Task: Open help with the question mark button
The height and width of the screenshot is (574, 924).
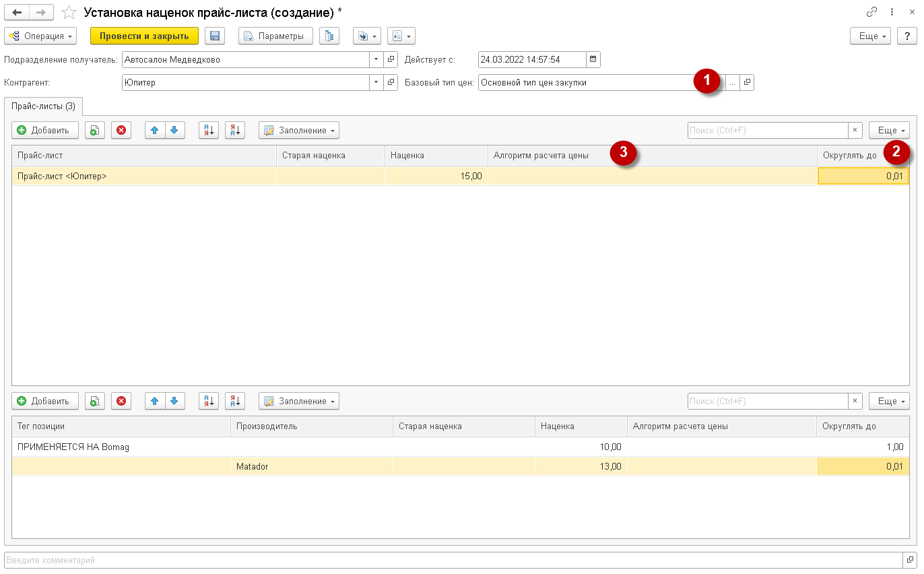Action: [x=906, y=36]
